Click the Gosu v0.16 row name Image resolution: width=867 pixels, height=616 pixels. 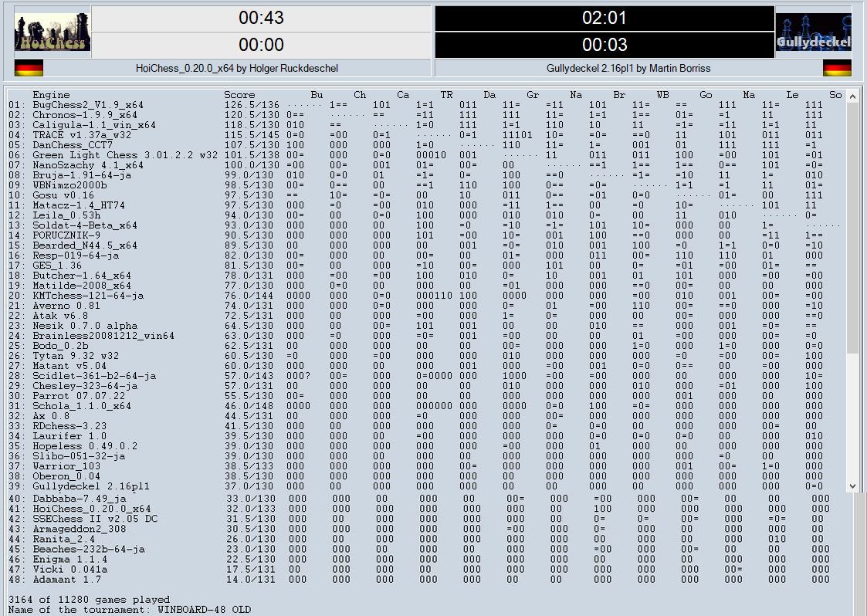63,195
